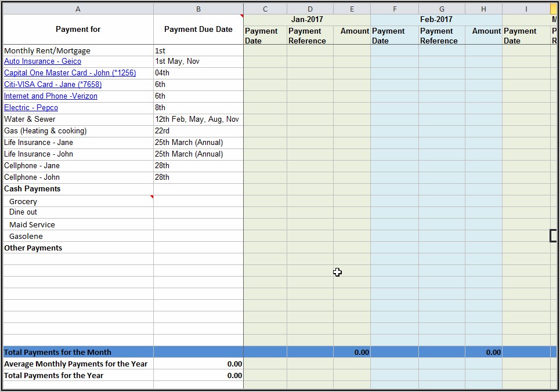Click the Jan-2017 month header cell
The height and width of the screenshot is (392, 560).
click(307, 20)
